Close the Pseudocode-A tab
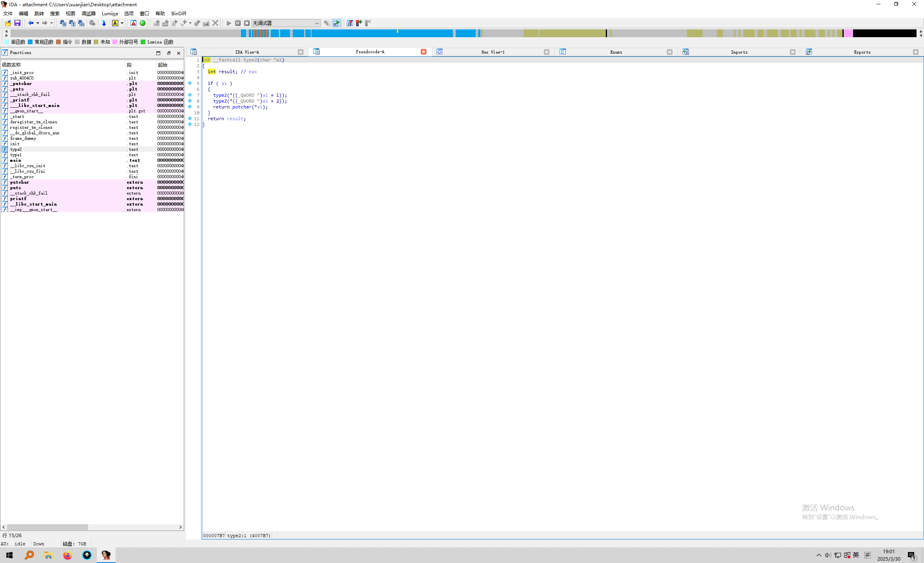 point(424,52)
